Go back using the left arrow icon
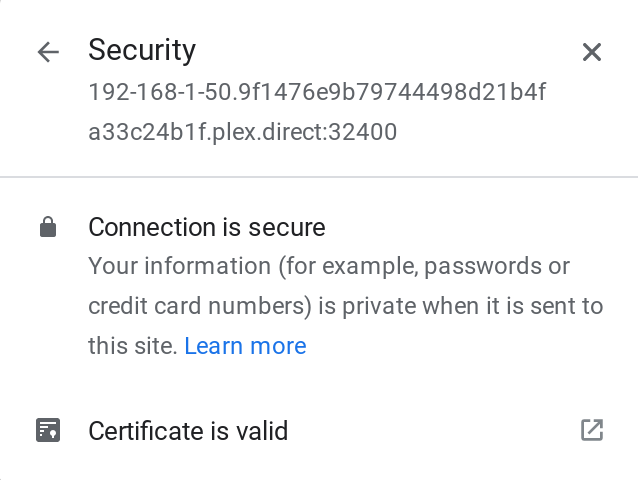 48,53
